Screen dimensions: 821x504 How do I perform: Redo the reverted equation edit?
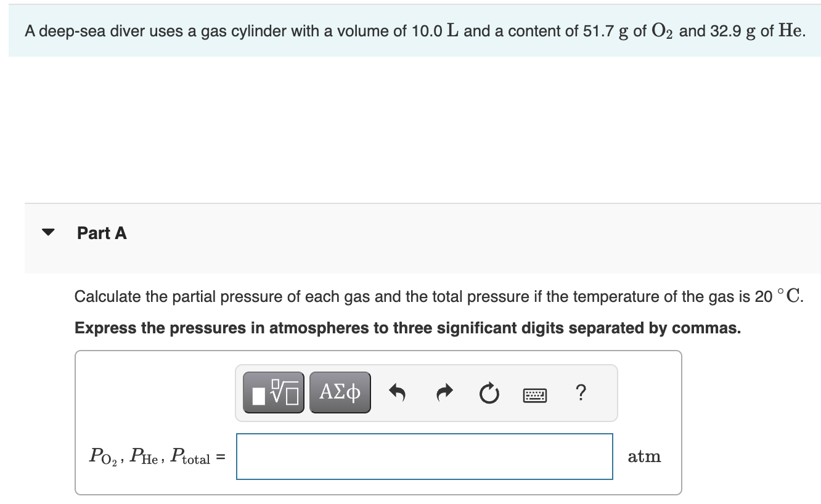[x=443, y=392]
